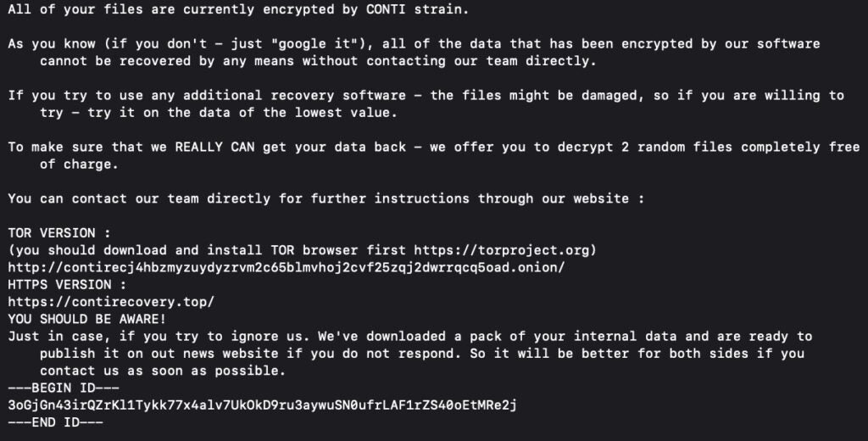Click the victim ID string starting '3oGjGn43'

tap(263, 405)
